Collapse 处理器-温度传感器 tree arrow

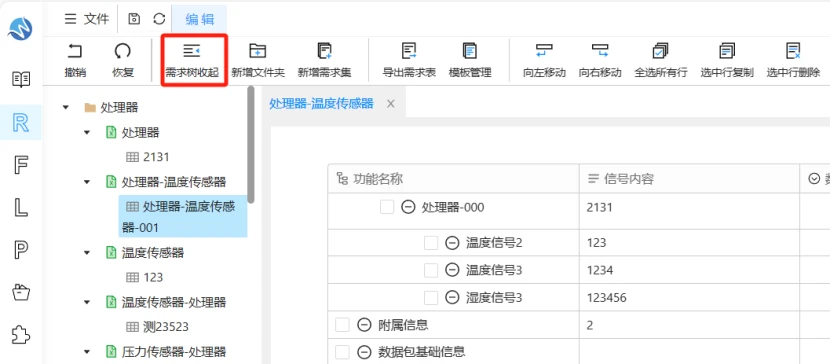pyautogui.click(x=87, y=182)
